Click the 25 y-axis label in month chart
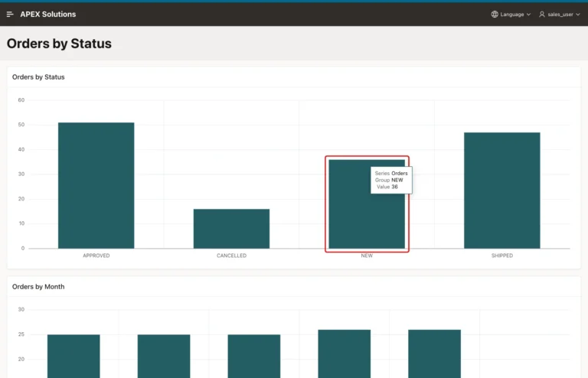This screenshot has width=588, height=378. click(21, 334)
